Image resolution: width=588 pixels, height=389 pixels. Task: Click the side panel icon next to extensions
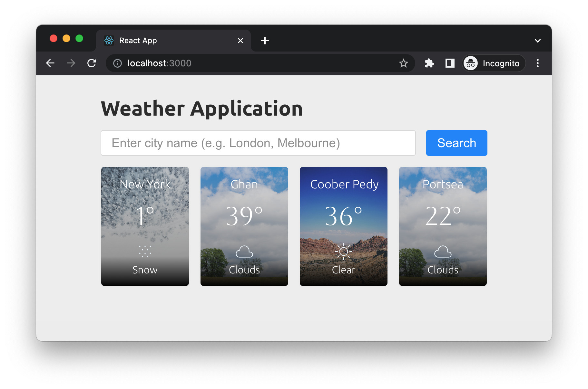click(x=449, y=63)
